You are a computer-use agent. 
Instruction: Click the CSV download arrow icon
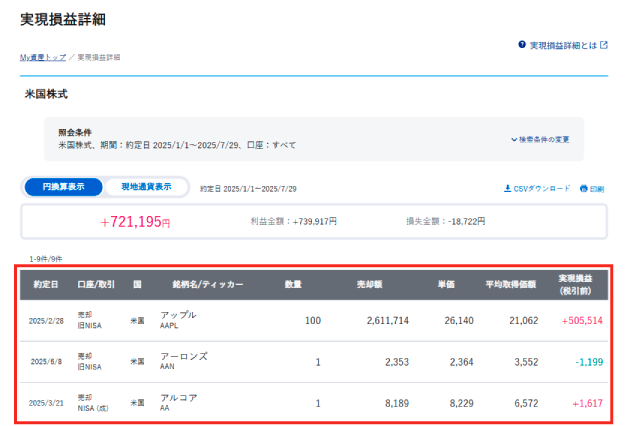point(508,188)
